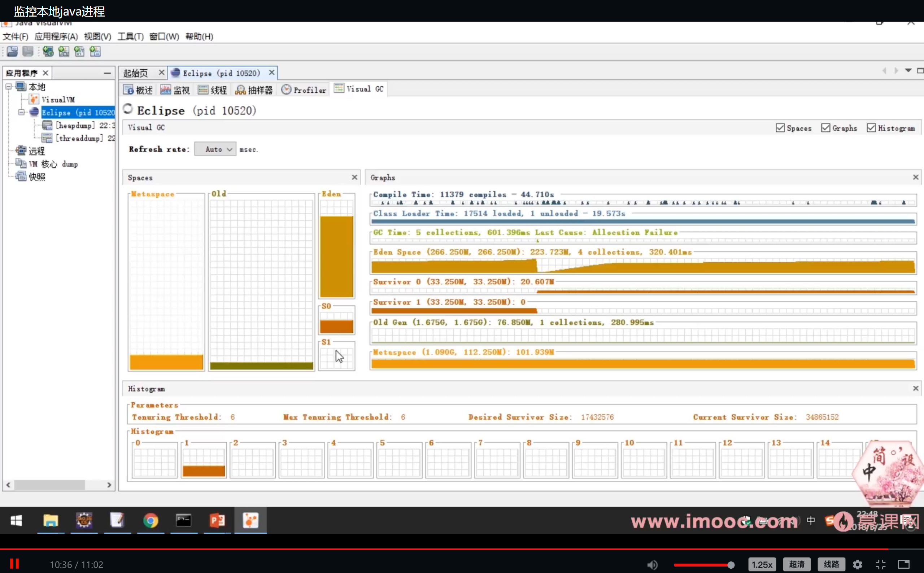Adjust the video volume slider
The height and width of the screenshot is (573, 924).
click(704, 565)
